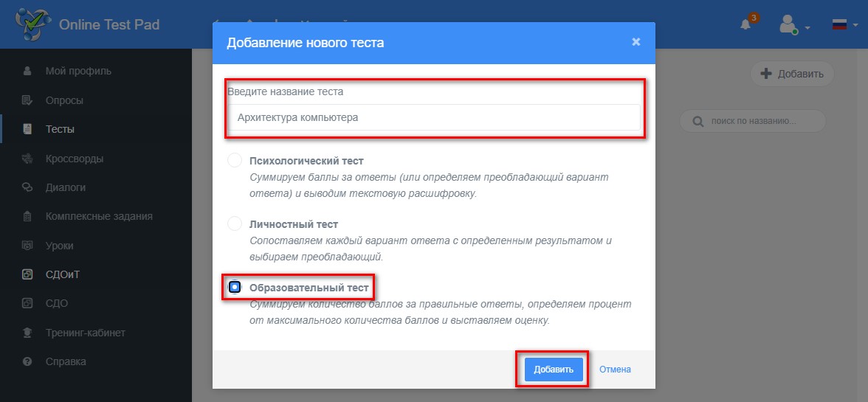Click the Мой профиль person icon
The width and height of the screenshot is (868, 402).
27,72
